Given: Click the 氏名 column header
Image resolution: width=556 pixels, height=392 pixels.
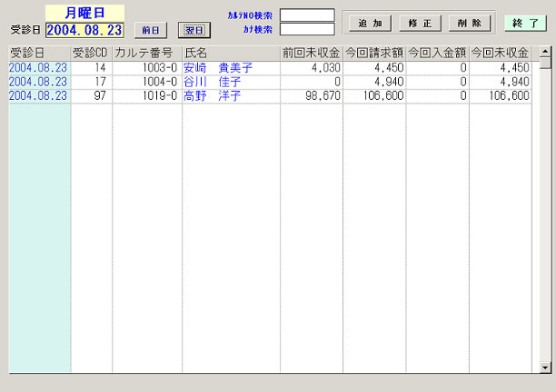Looking at the screenshot, I should pyautogui.click(x=230, y=54).
